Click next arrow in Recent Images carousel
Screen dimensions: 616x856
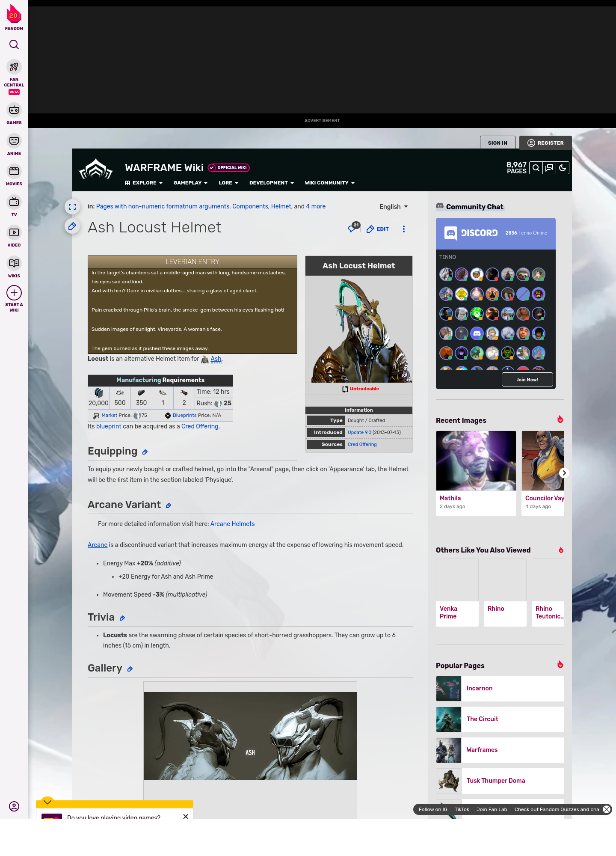point(564,473)
